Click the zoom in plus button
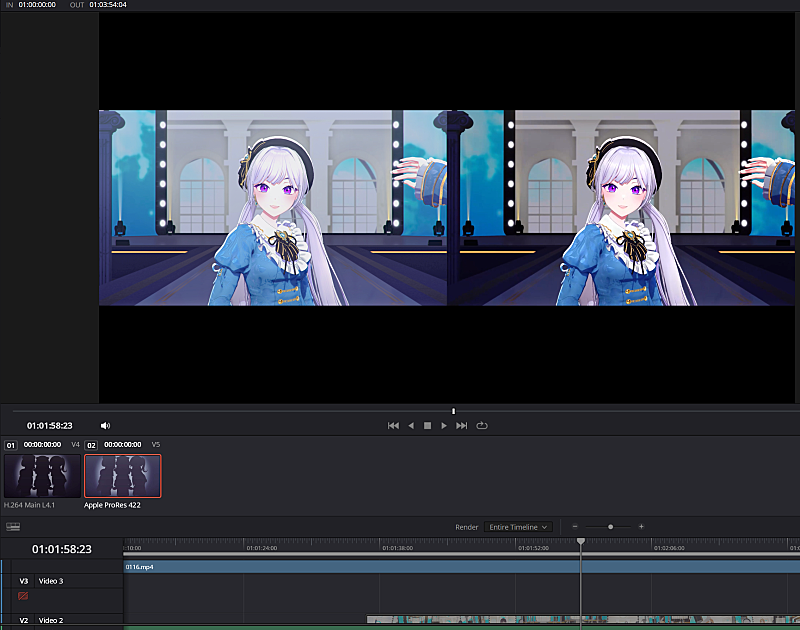This screenshot has height=630, width=800. tap(641, 527)
